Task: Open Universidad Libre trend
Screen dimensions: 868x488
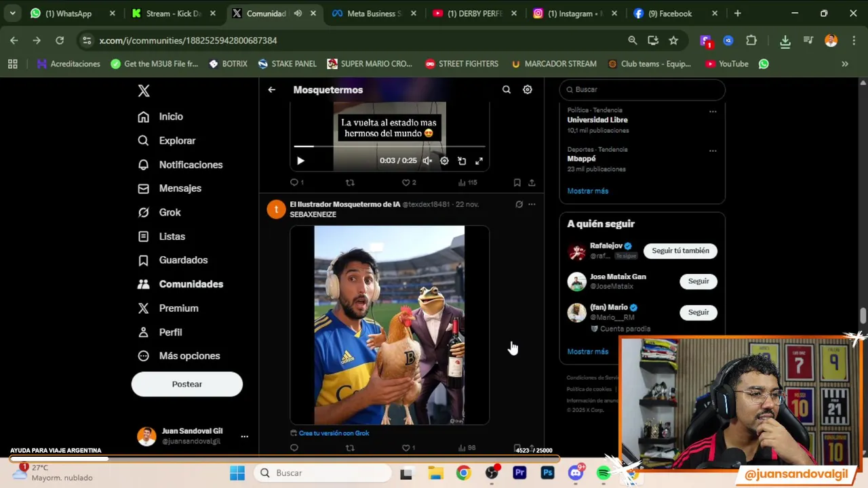Action: (597, 120)
